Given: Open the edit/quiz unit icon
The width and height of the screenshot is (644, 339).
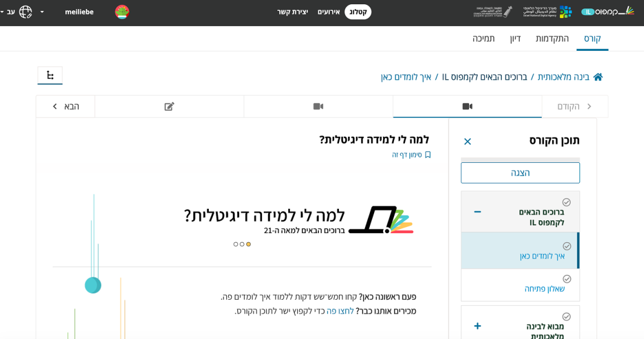Looking at the screenshot, I should point(169,107).
